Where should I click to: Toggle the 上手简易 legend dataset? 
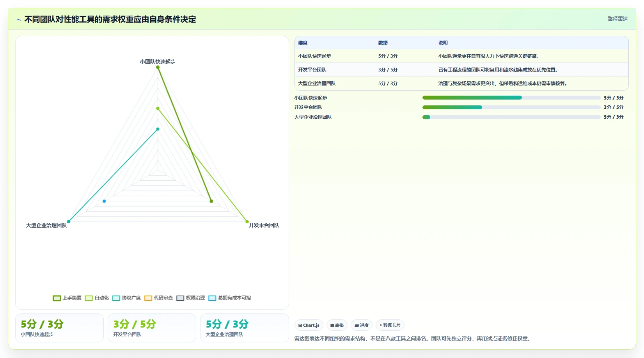[67, 298]
